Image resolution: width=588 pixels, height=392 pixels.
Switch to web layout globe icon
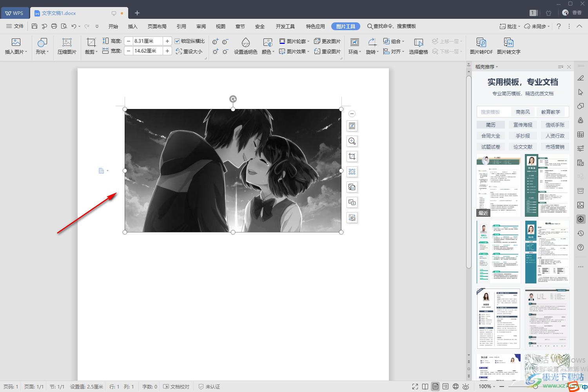click(x=456, y=387)
